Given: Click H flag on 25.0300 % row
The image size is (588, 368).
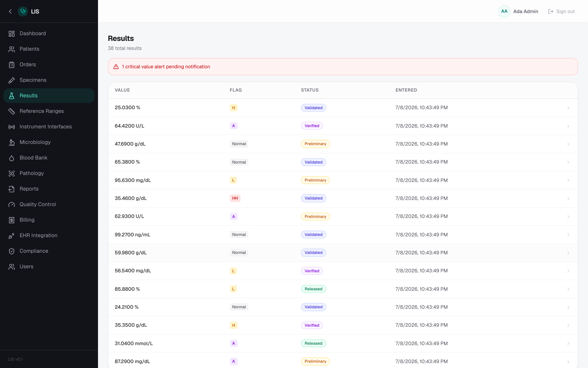Looking at the screenshot, I should coord(234,108).
